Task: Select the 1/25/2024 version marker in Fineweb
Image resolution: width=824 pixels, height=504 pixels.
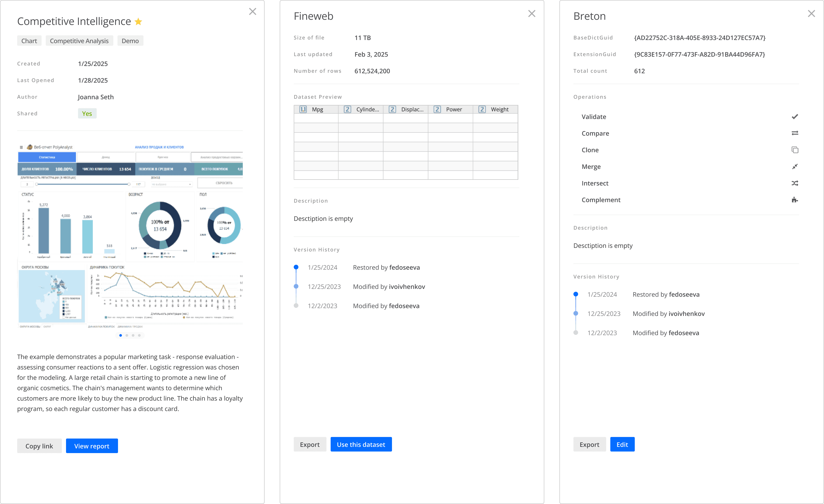Action: pyautogui.click(x=296, y=267)
